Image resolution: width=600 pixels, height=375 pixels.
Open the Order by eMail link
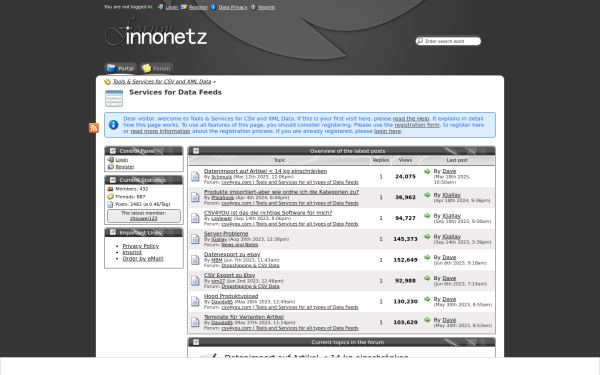pyautogui.click(x=143, y=259)
